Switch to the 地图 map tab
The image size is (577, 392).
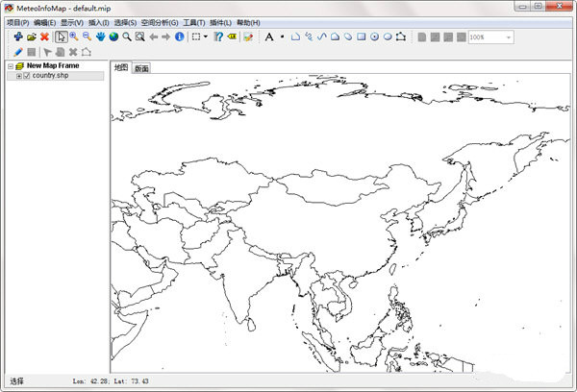click(120, 67)
